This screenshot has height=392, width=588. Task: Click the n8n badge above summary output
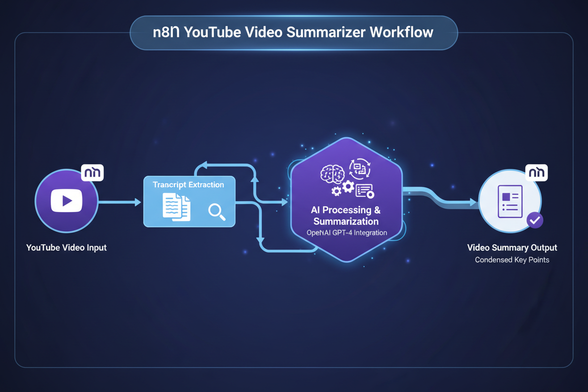(x=537, y=173)
